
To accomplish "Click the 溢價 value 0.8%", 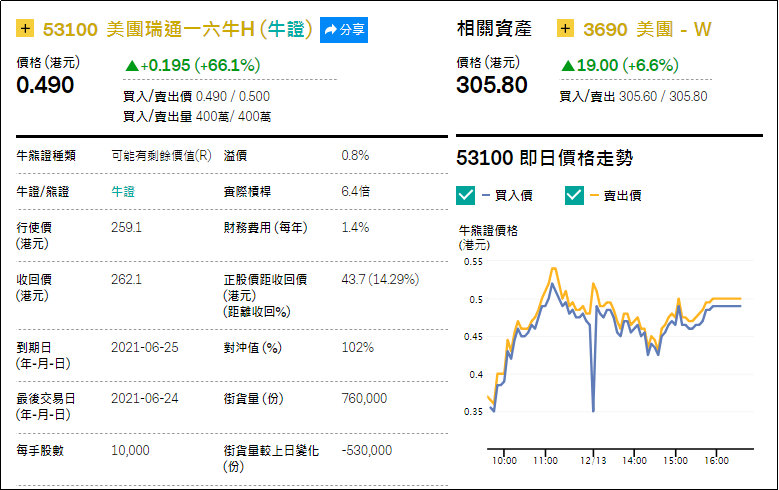I will tap(355, 156).
